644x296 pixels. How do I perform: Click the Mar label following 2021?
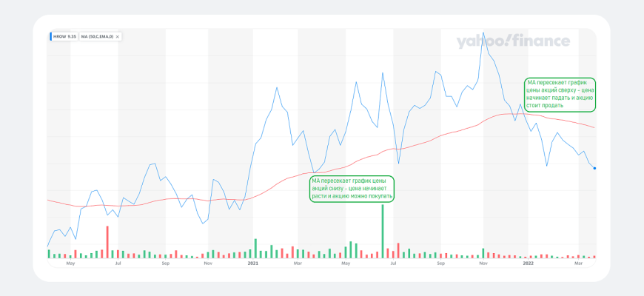pyautogui.click(x=298, y=263)
